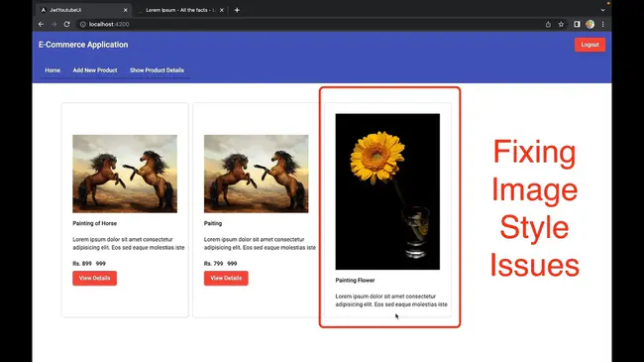644x362 pixels.
Task: Close the JwtYoutubeUI tab
Action: pyautogui.click(x=126, y=10)
